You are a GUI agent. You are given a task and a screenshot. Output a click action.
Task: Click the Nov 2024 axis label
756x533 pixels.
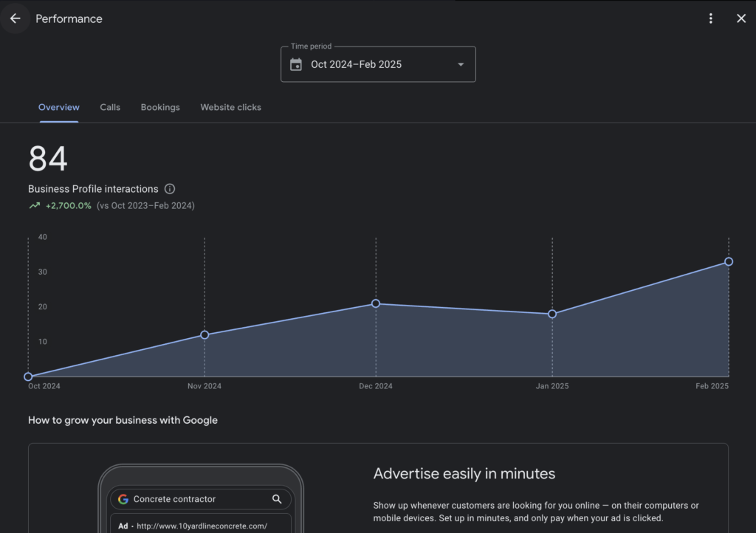pyautogui.click(x=205, y=386)
